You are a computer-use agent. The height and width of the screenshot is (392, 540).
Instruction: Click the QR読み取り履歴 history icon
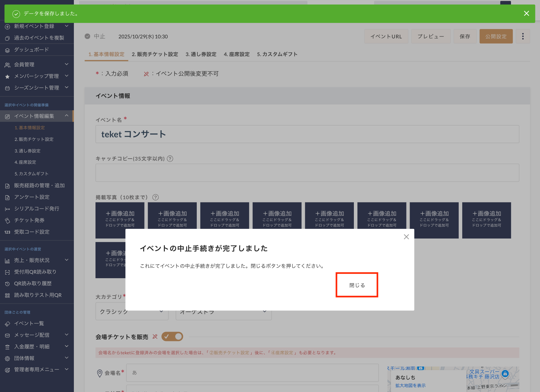[7, 284]
